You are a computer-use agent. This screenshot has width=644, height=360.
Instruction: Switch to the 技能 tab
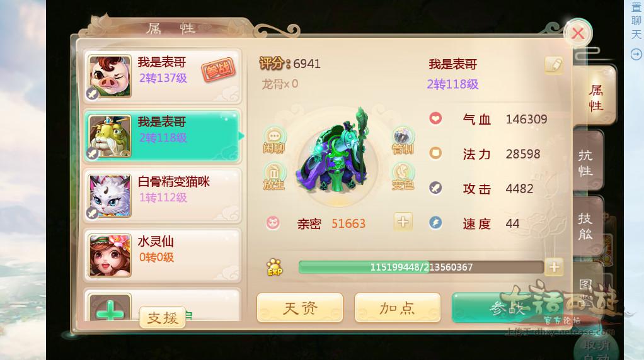pos(587,227)
